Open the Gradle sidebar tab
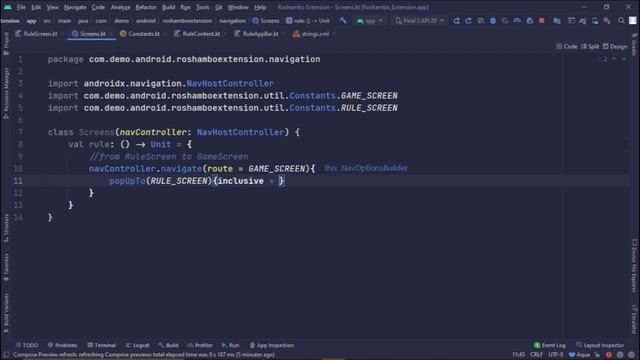The image size is (640, 360). (634, 44)
